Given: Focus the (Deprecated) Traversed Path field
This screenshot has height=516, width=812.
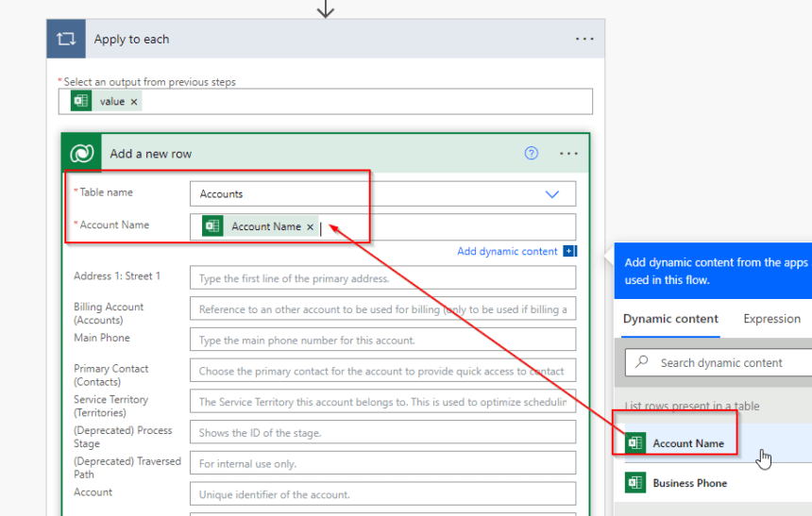Looking at the screenshot, I should point(382,464).
